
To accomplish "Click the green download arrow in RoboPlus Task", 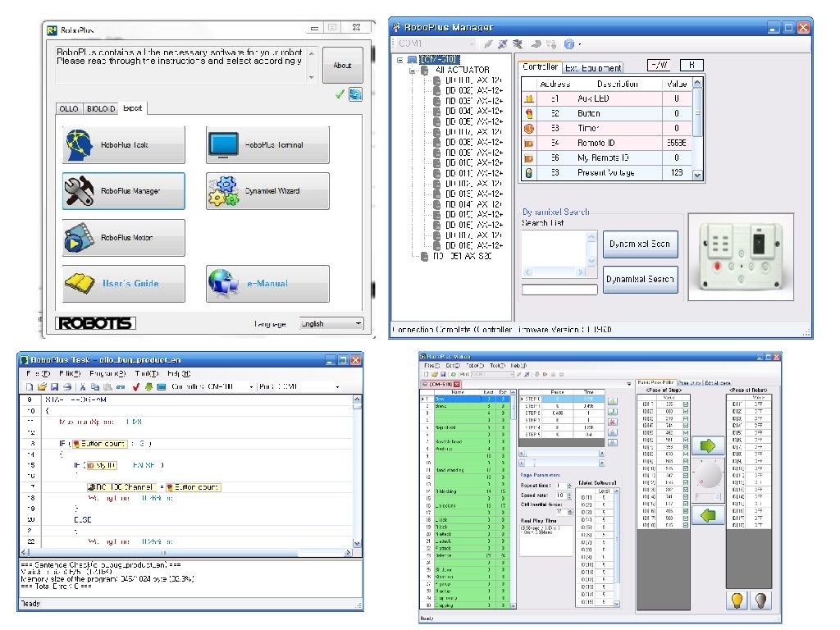I will click(x=148, y=387).
